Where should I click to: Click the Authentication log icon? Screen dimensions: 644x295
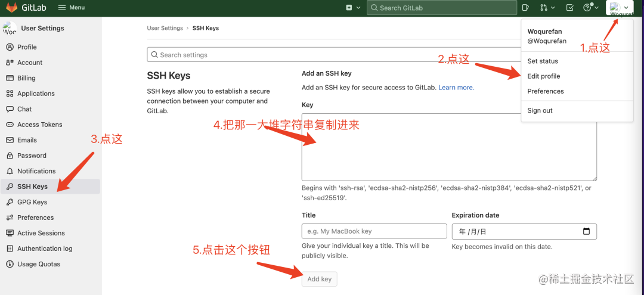click(x=10, y=249)
